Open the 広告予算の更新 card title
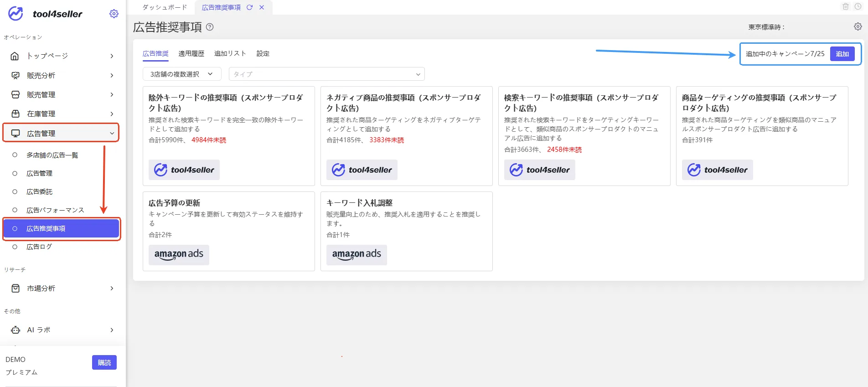868x387 pixels. pos(175,203)
